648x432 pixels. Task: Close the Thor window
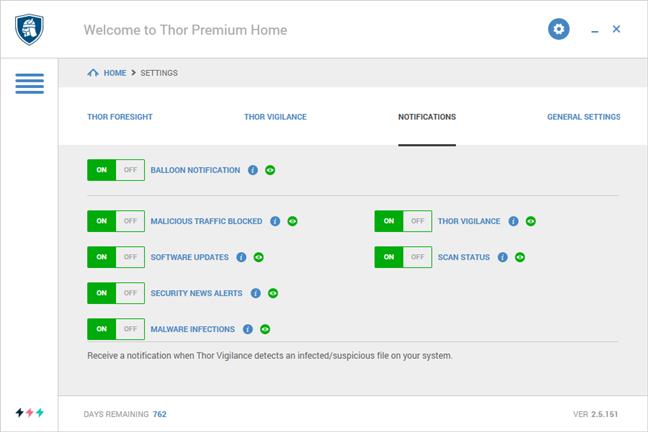pyautogui.click(x=616, y=29)
